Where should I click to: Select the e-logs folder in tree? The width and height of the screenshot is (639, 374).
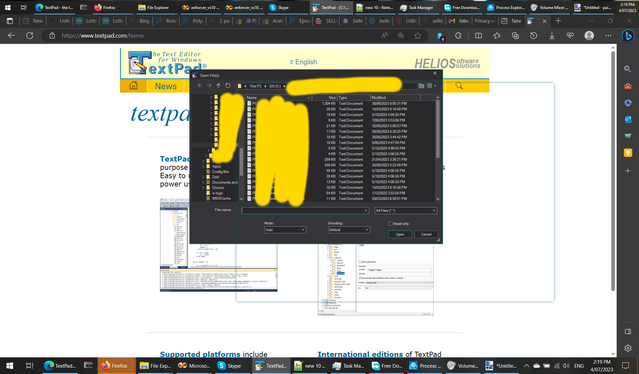click(217, 193)
